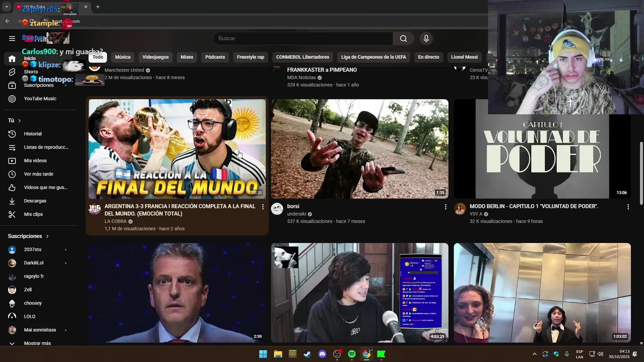
Task: Open File Explorer from taskbar
Action: click(x=278, y=354)
